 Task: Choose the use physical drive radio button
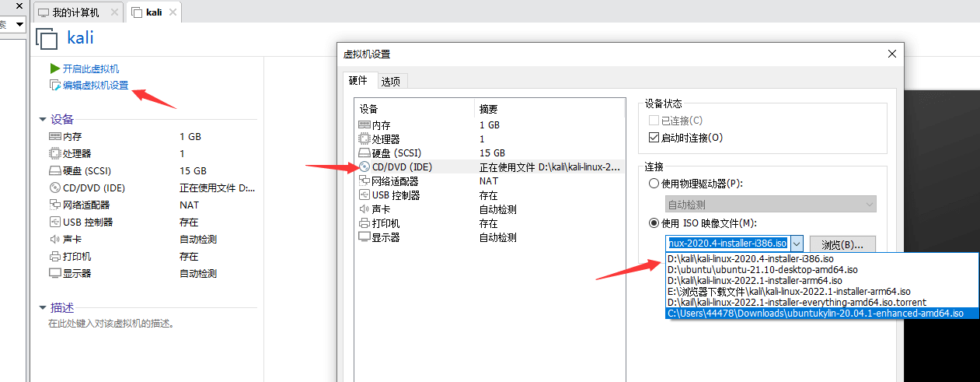[654, 184]
